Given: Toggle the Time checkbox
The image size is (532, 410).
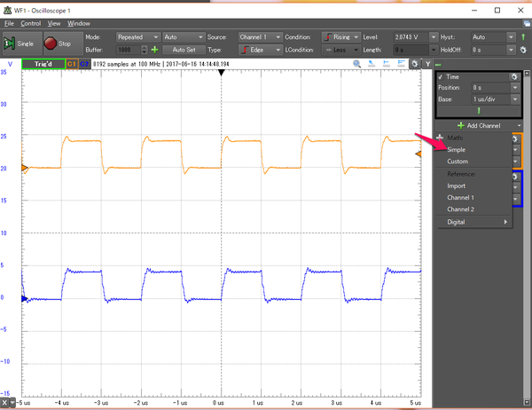Looking at the screenshot, I should 441,77.
